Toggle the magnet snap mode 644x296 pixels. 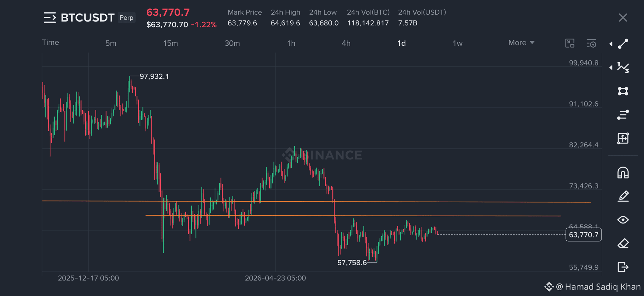point(623,173)
